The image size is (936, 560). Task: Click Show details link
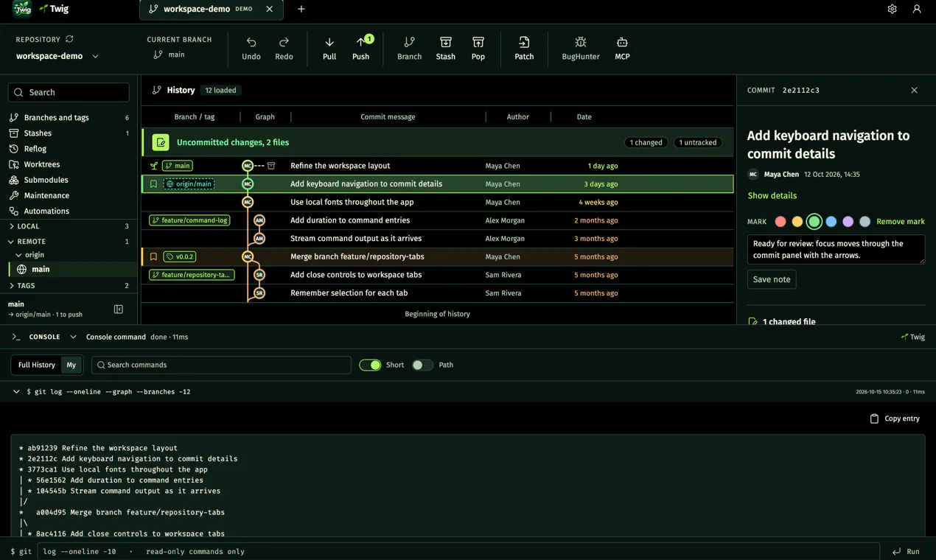click(772, 196)
